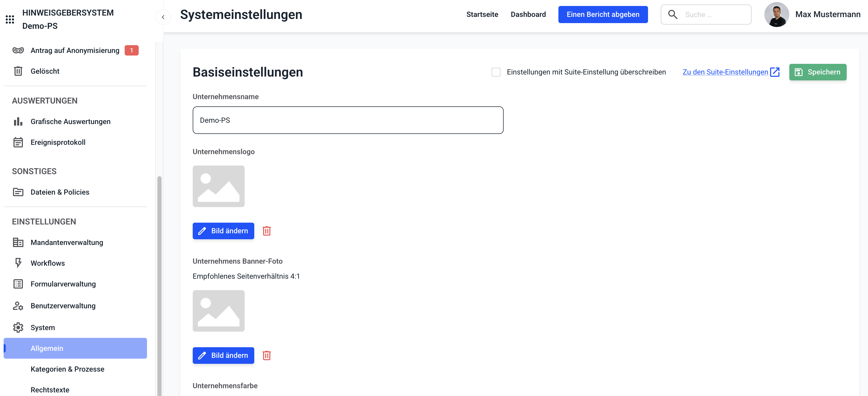Collapse the System settings submenu
This screenshot has height=396, width=868.
click(42, 327)
